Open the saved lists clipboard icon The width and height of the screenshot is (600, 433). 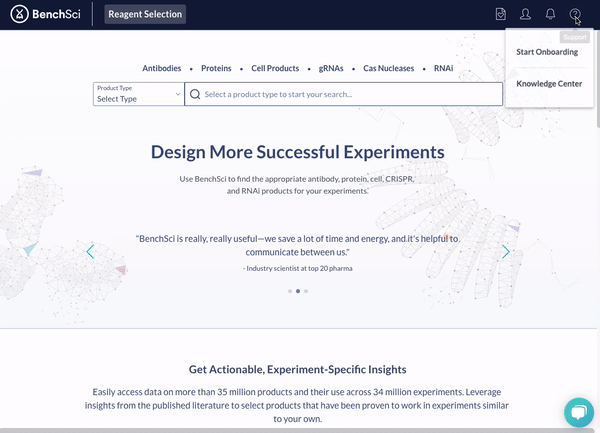[x=501, y=14]
